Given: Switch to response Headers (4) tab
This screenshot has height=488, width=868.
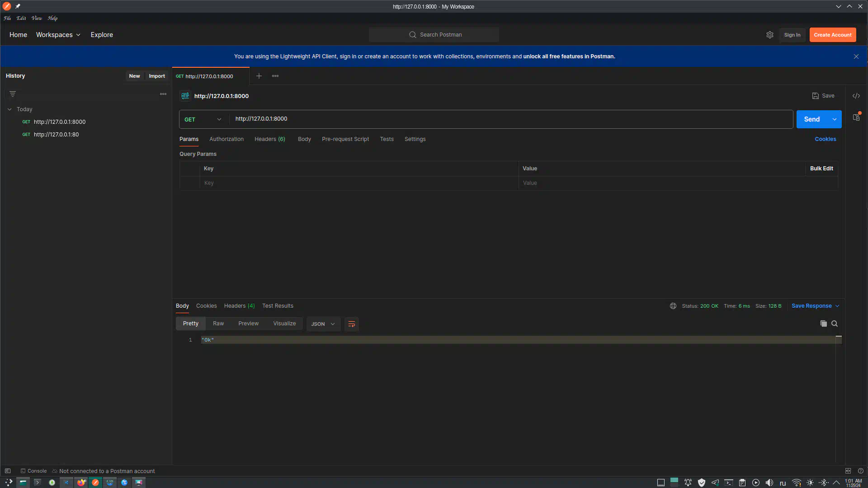Looking at the screenshot, I should tap(239, 306).
